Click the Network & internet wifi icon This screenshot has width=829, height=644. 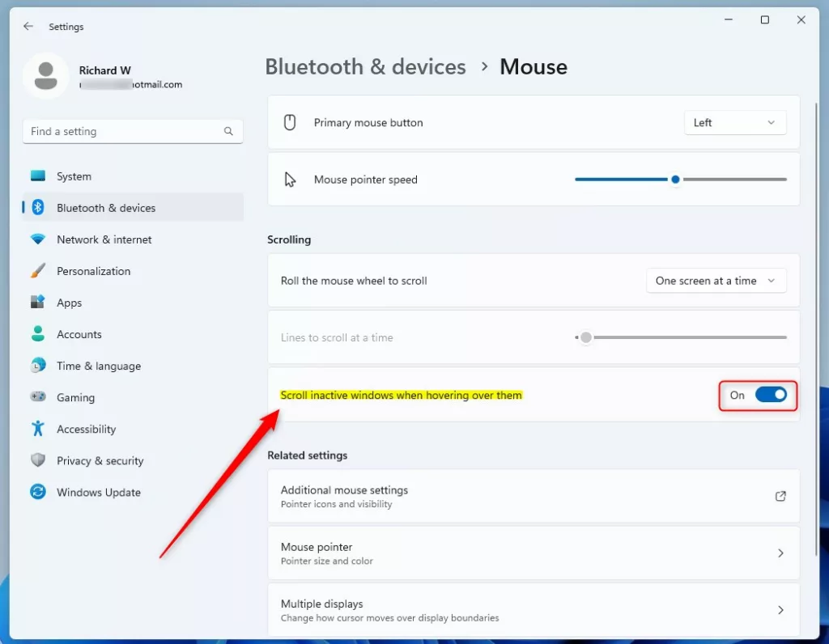click(38, 239)
